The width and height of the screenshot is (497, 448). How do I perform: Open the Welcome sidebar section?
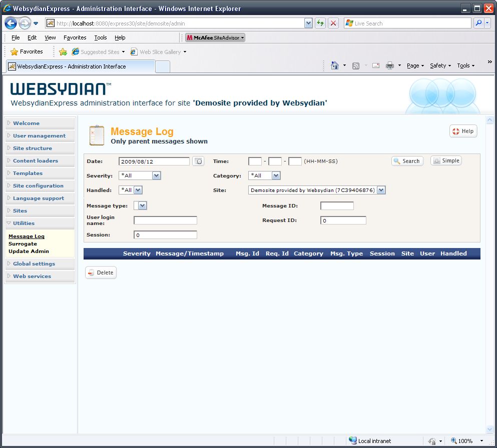(40, 123)
